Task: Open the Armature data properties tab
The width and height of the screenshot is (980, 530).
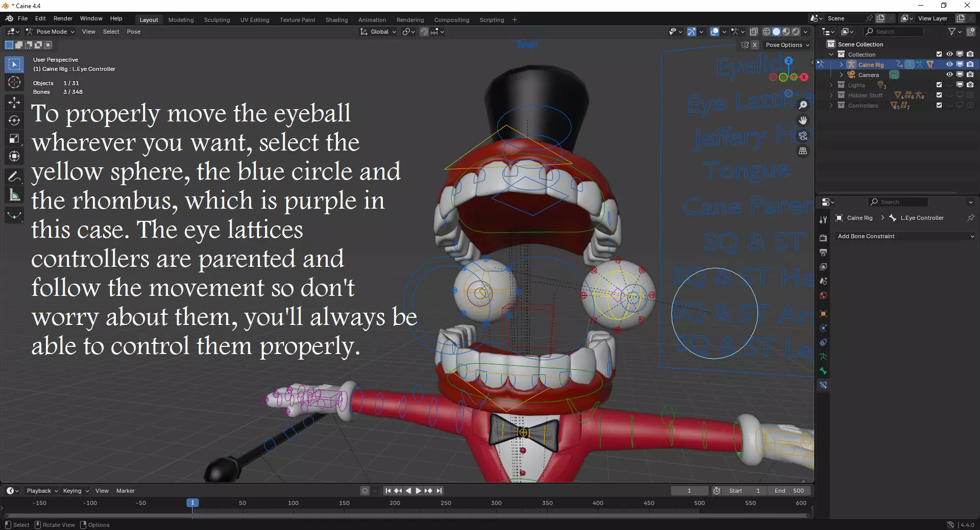Action: click(823, 357)
